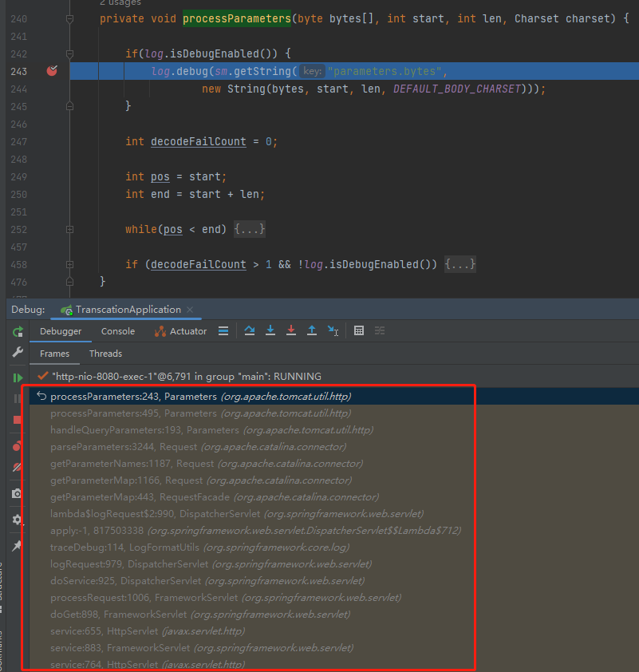Switch to the Debugger tab
This screenshot has width=639, height=672.
pyautogui.click(x=61, y=331)
